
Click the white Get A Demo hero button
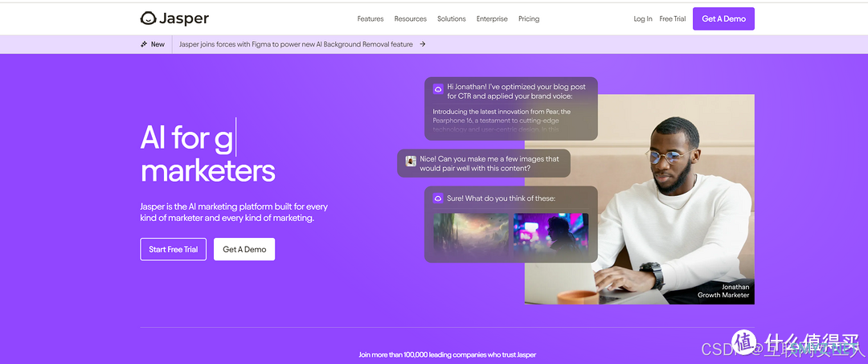coord(244,249)
